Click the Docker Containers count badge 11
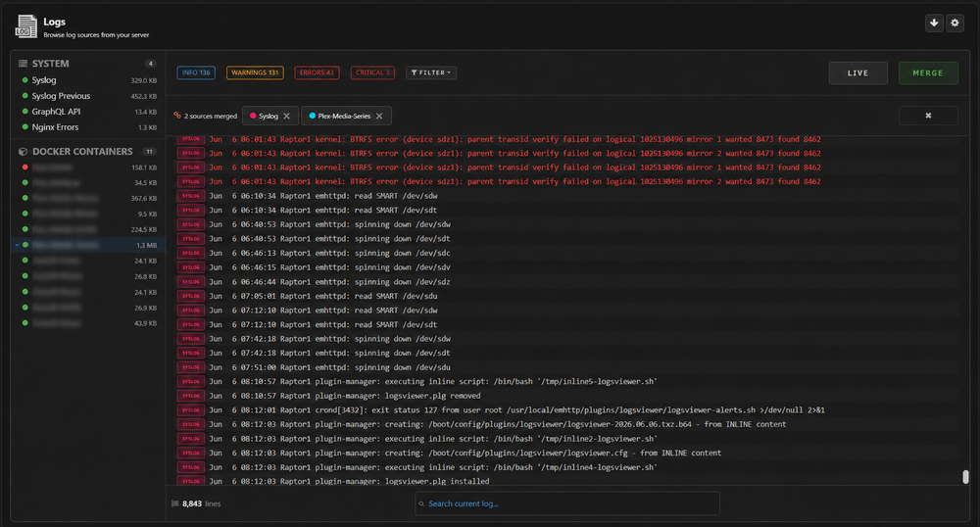Screen dimensions: 980x527 pos(149,152)
